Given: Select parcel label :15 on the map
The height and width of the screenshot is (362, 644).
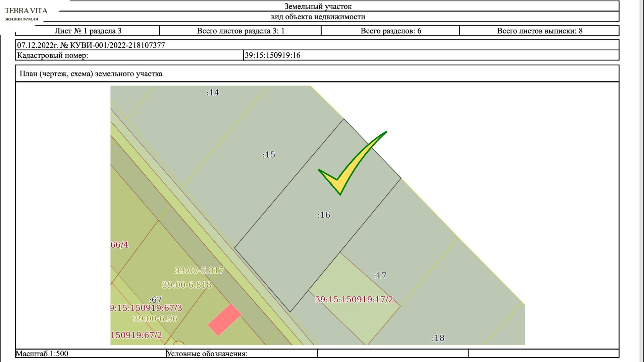Looking at the screenshot, I should point(269,155).
